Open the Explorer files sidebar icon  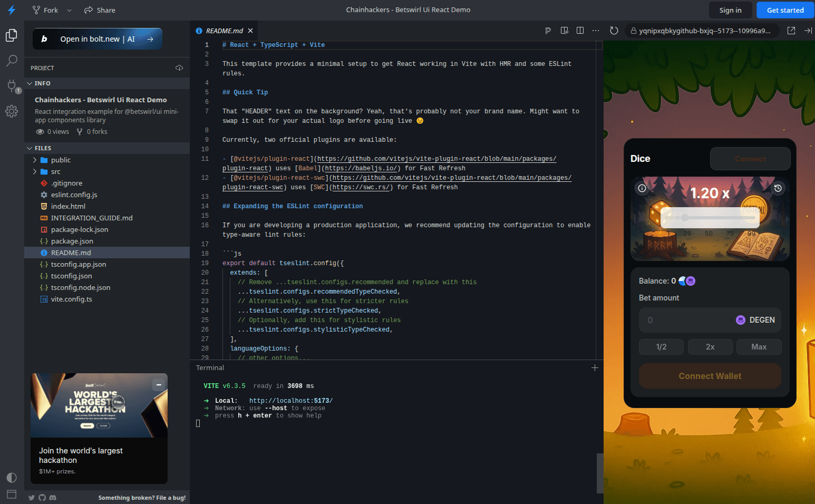(12, 35)
